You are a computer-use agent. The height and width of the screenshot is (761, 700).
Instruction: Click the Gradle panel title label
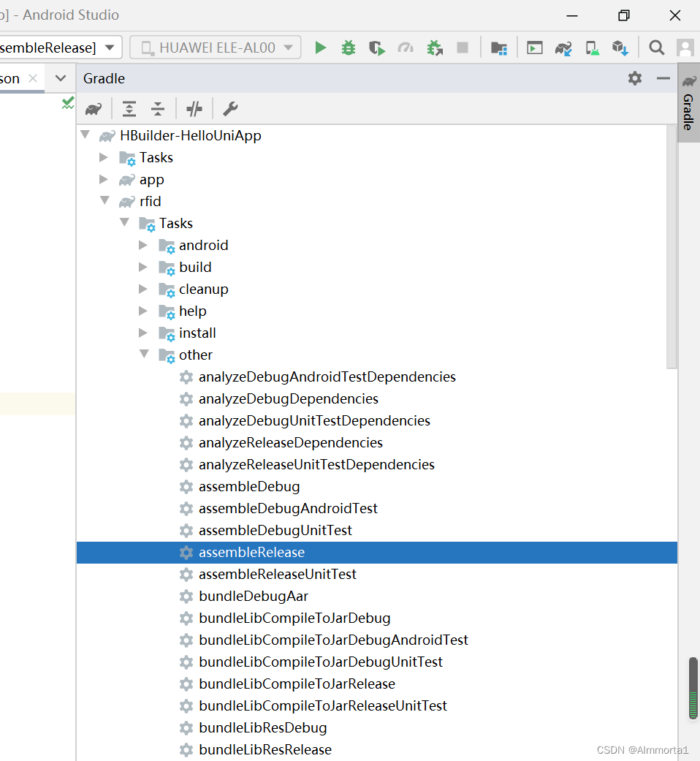tap(104, 78)
